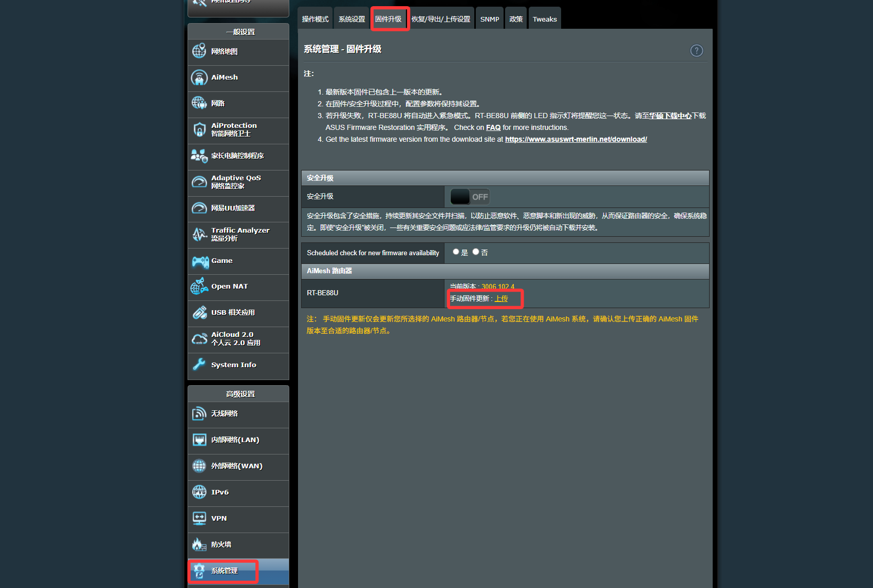
Task: Open the 网易UU加速器 icon
Action: click(x=199, y=208)
